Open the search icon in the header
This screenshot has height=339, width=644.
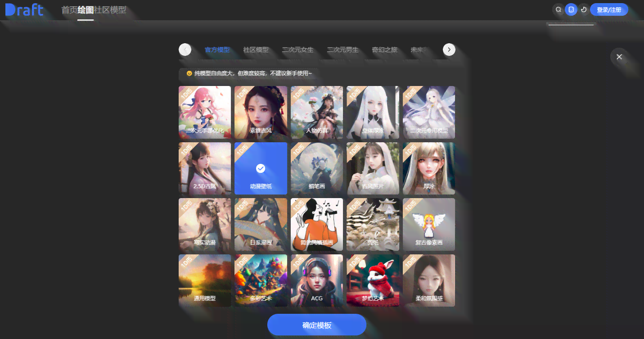[558, 9]
